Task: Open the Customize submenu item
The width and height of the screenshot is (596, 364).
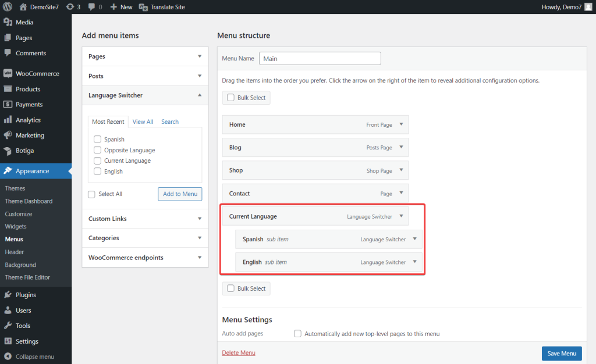Action: click(19, 214)
